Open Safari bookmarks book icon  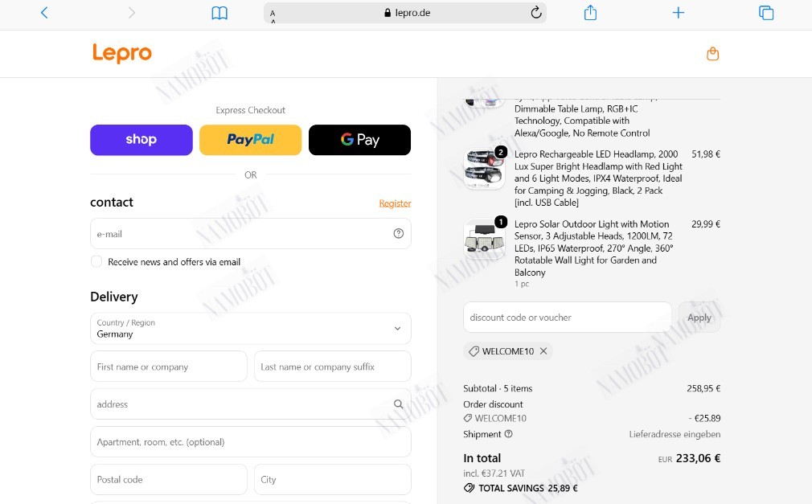(x=219, y=13)
